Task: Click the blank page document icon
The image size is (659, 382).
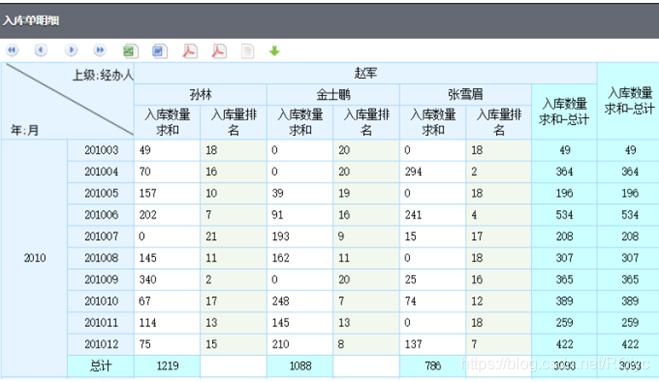Action: 248,51
